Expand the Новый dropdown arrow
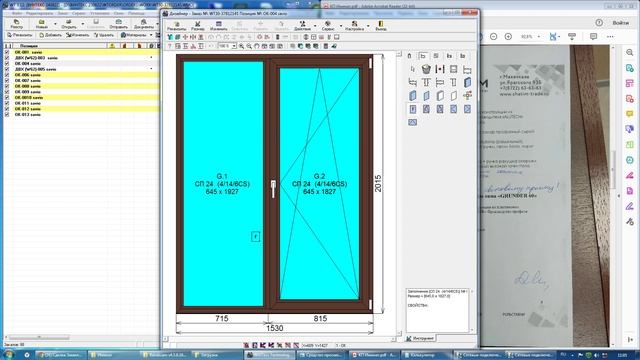640x360 pixels. (x=55, y=24)
